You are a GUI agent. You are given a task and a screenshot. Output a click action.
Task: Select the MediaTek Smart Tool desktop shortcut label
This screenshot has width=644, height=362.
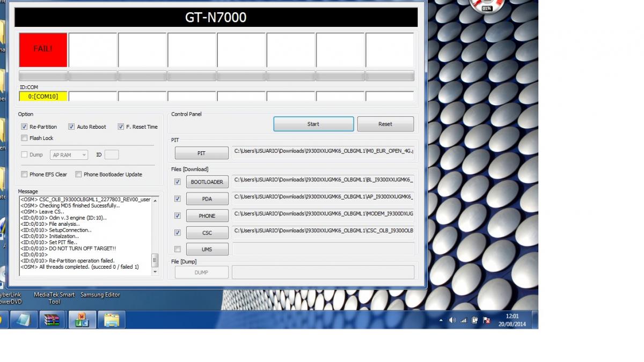coord(54,298)
